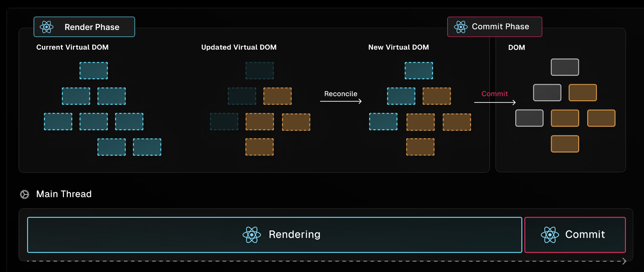Viewport: 644px width, 272px height.
Task: Click the "DOM" heading in the commit panel
Action: point(517,47)
